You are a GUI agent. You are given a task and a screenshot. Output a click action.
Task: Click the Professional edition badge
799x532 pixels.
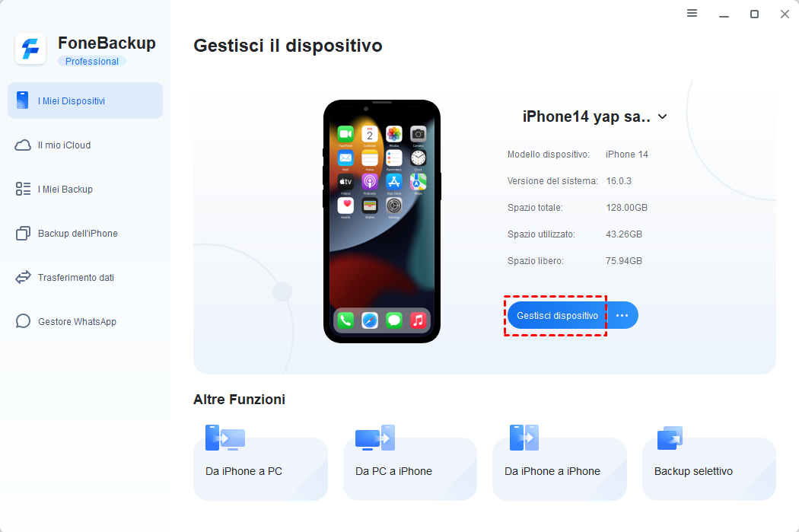pyautogui.click(x=92, y=61)
